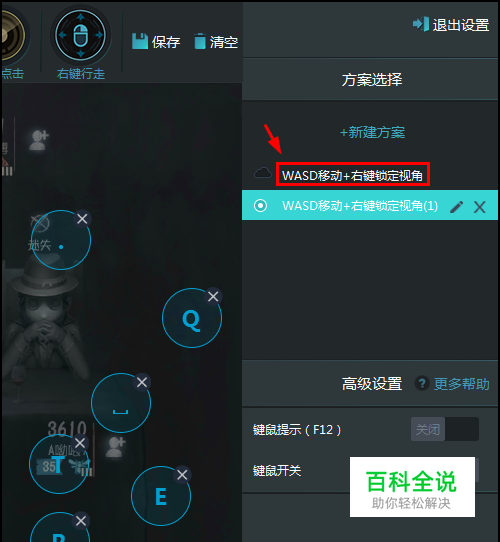
Task: Select the Q key circle
Action: tap(192, 318)
